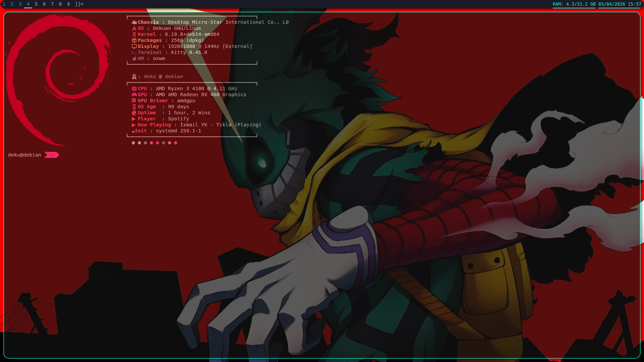Click the 'Spotify' player value

pos(178,119)
